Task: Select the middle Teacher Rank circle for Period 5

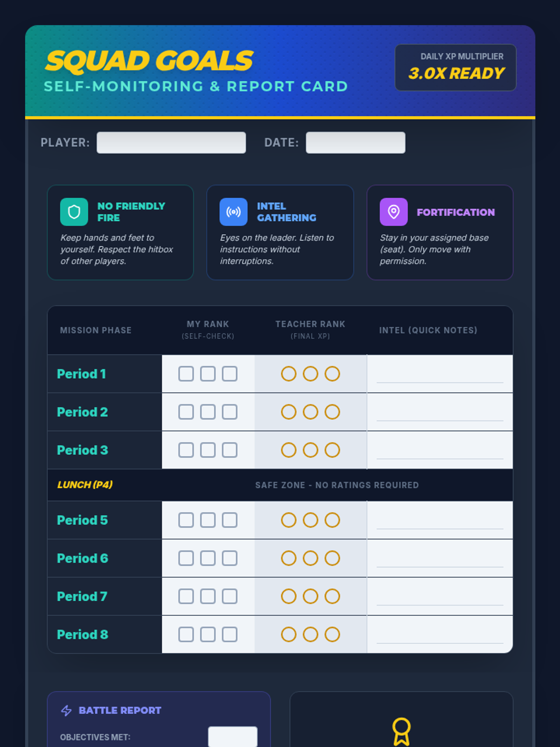Action: point(310,520)
